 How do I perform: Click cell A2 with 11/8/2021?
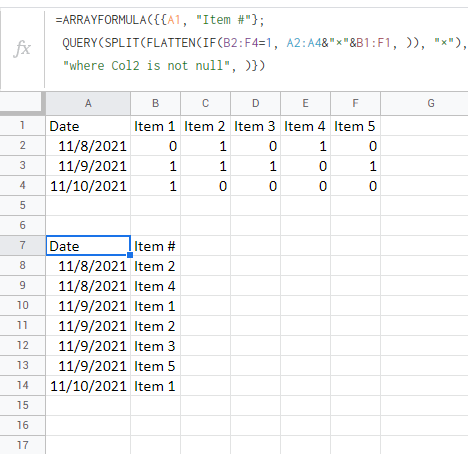(x=88, y=146)
